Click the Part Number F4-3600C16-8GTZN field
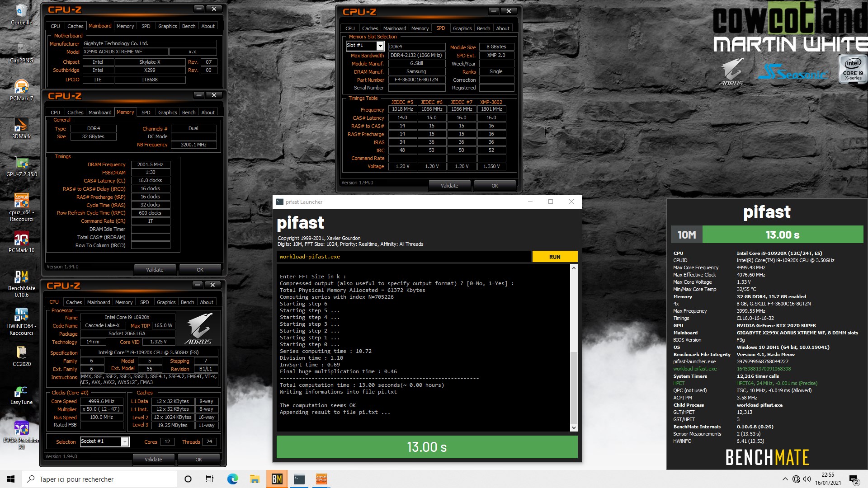The width and height of the screenshot is (868, 488). point(416,80)
